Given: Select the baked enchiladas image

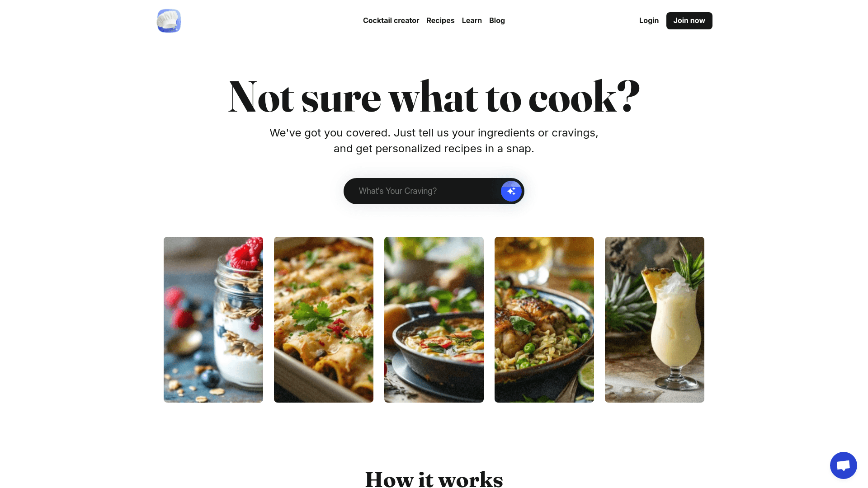Looking at the screenshot, I should tap(324, 319).
